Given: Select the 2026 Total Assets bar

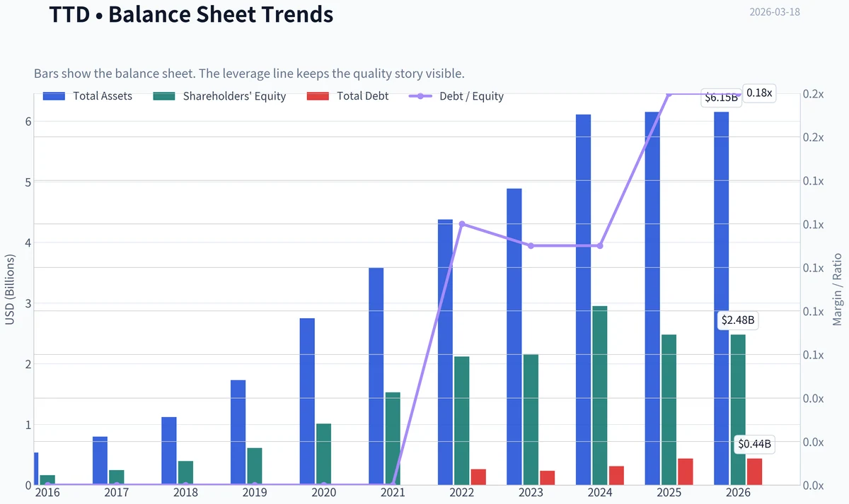Looking at the screenshot, I should [x=721, y=298].
